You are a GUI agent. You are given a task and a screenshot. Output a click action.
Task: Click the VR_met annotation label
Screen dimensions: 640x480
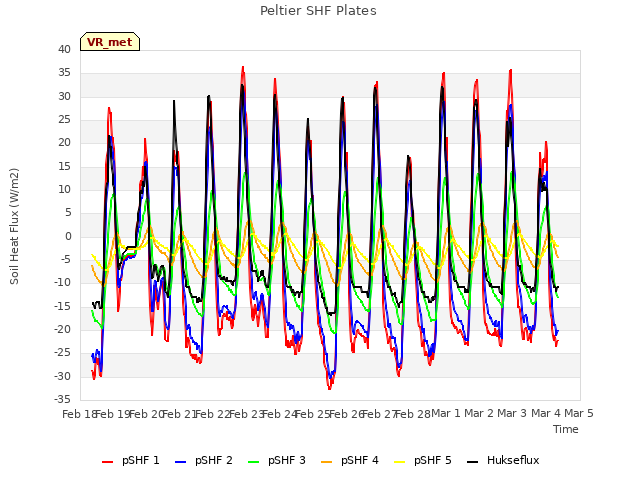coord(110,42)
